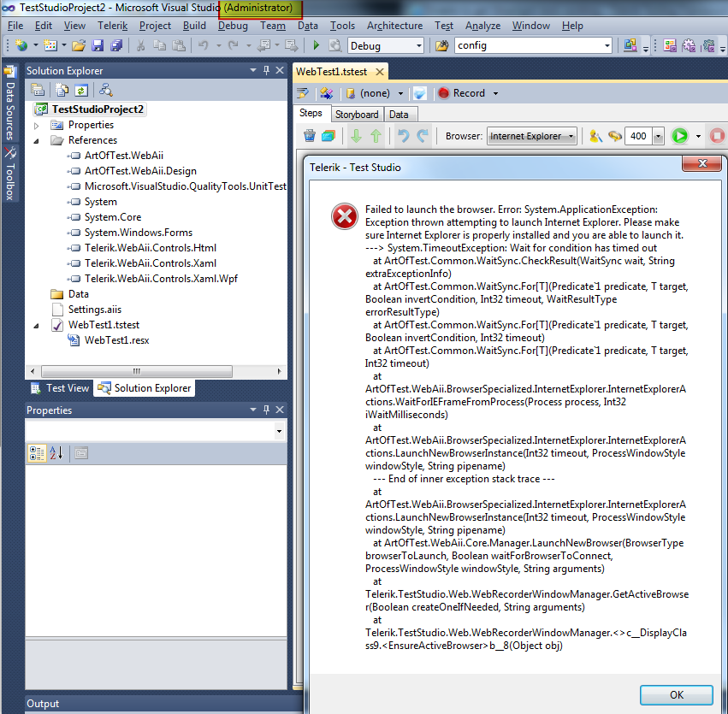Click the Solution Explorer horizontal scrollbar thumb
The height and width of the screenshot is (714, 728).
pos(137,371)
